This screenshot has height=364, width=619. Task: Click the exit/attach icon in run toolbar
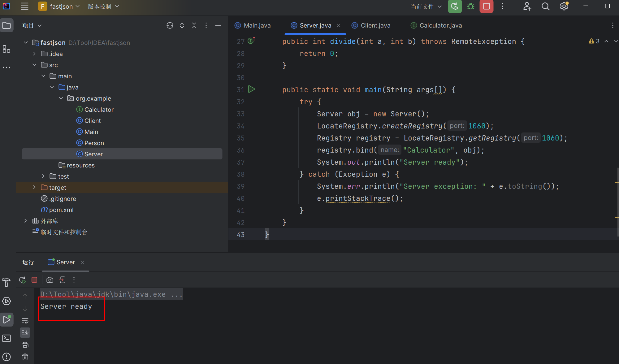[x=62, y=280]
